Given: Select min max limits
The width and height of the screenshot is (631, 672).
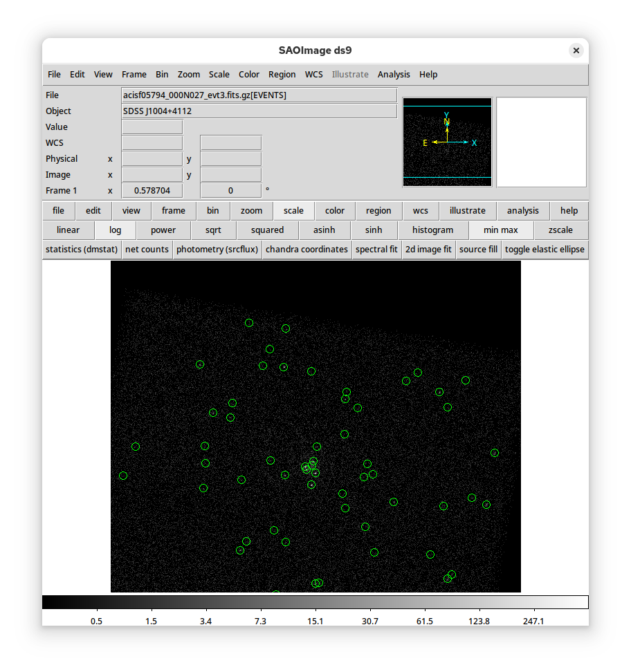Looking at the screenshot, I should (501, 230).
